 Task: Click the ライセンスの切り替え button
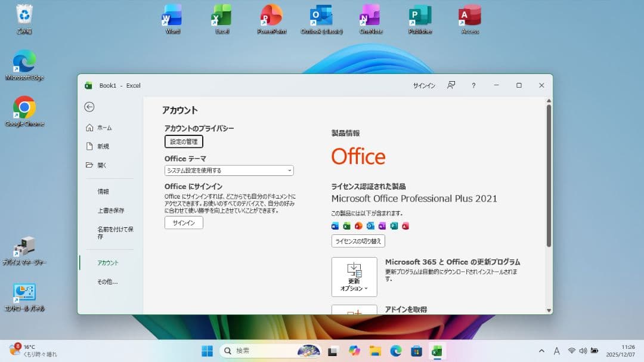tap(358, 241)
